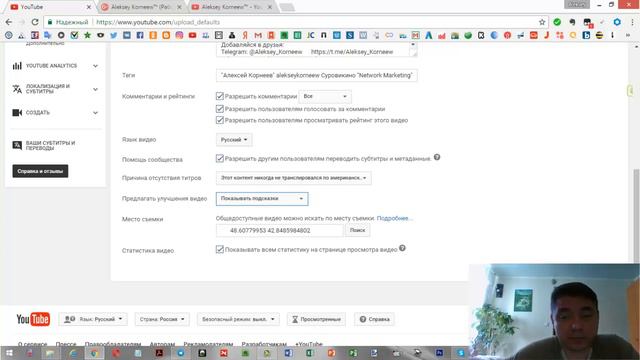Viewport: 640px width, 360px height.
Task: Click the Evernote elephant extension icon
Action: pyautogui.click(x=572, y=22)
